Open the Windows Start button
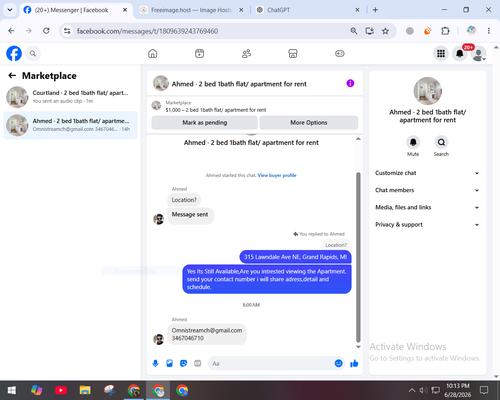Viewport: 500px width, 400px height. point(12,390)
